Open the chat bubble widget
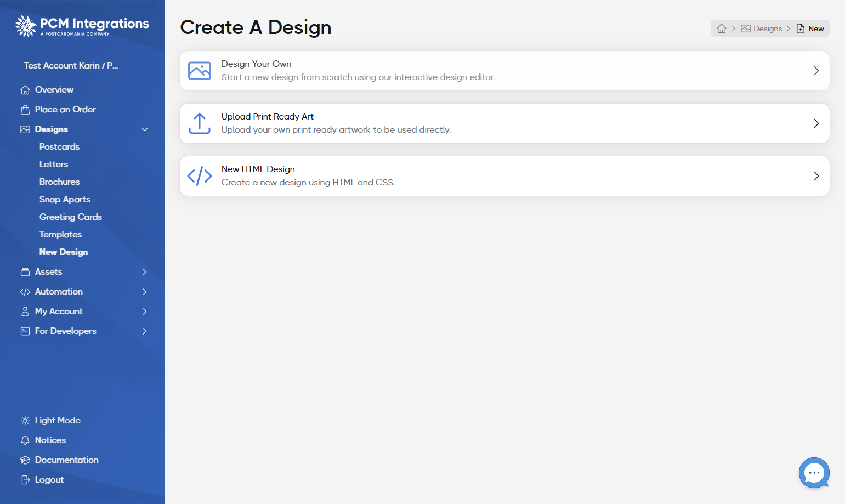Screen dimensions: 845x504 [x=814, y=473]
